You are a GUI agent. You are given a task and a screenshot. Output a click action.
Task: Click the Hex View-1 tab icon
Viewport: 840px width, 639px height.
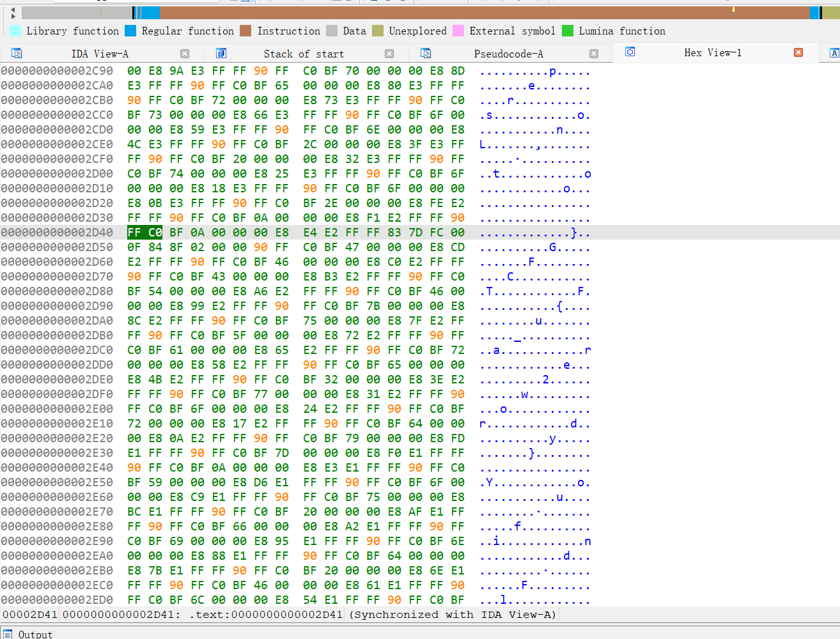coord(630,52)
